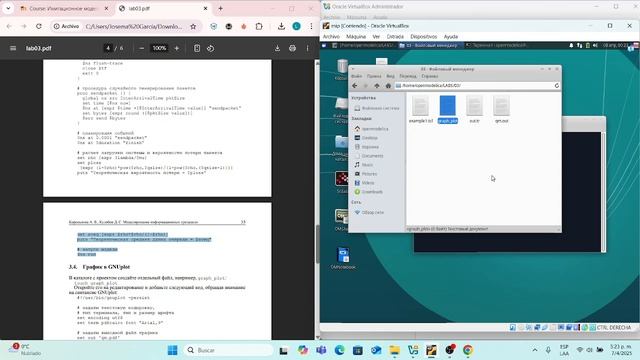
Task: Open Pictures bookmark in file manager sidebar
Action: coord(366,174)
